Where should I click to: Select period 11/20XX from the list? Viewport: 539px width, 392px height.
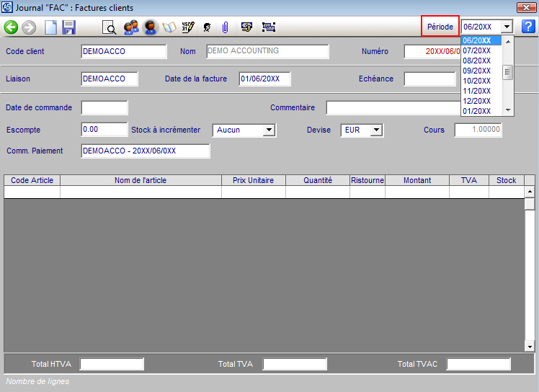(x=481, y=91)
